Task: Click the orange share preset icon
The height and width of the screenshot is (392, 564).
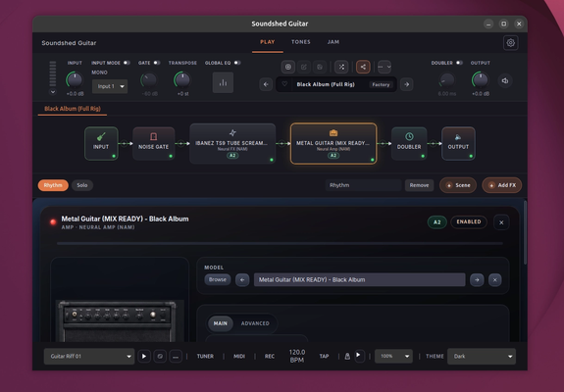Action: [x=363, y=67]
